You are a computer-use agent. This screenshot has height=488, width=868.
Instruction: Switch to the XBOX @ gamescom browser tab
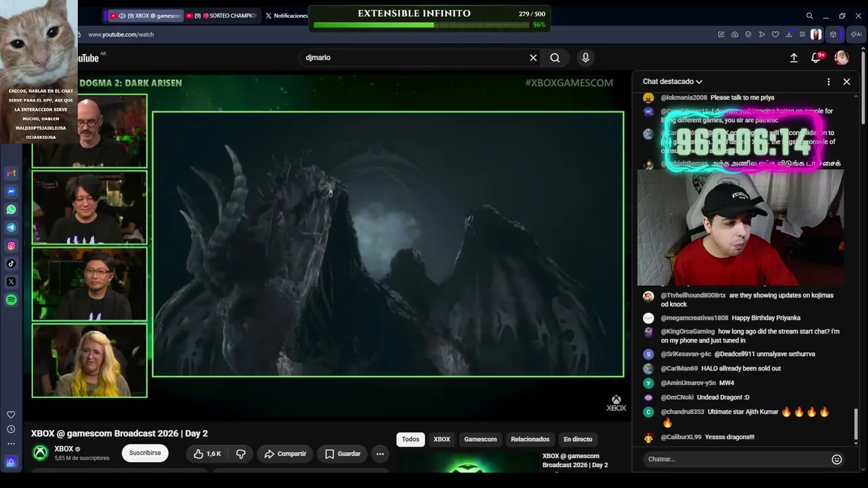[145, 16]
